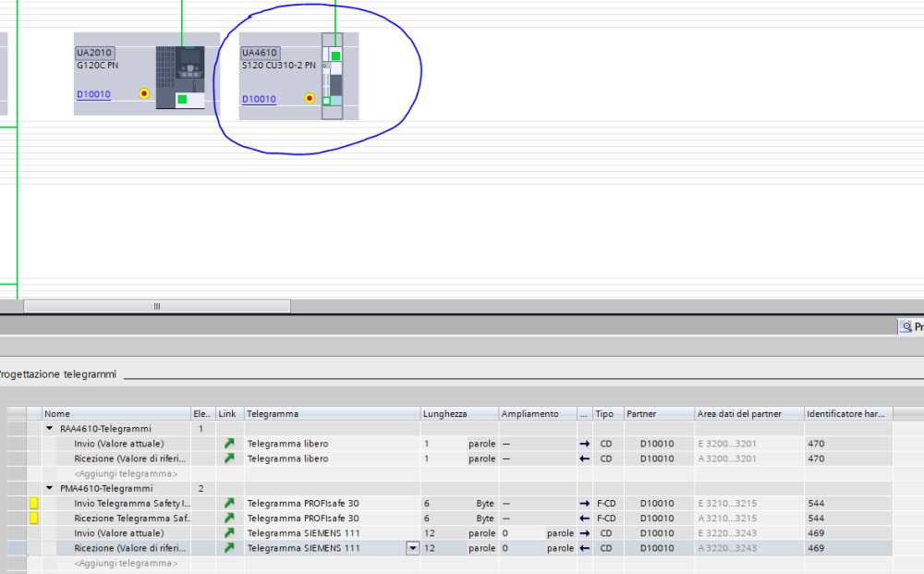Viewport: 924px width, 574px height.
Task: Open the properties tab icon at right edge
Action: [906, 326]
